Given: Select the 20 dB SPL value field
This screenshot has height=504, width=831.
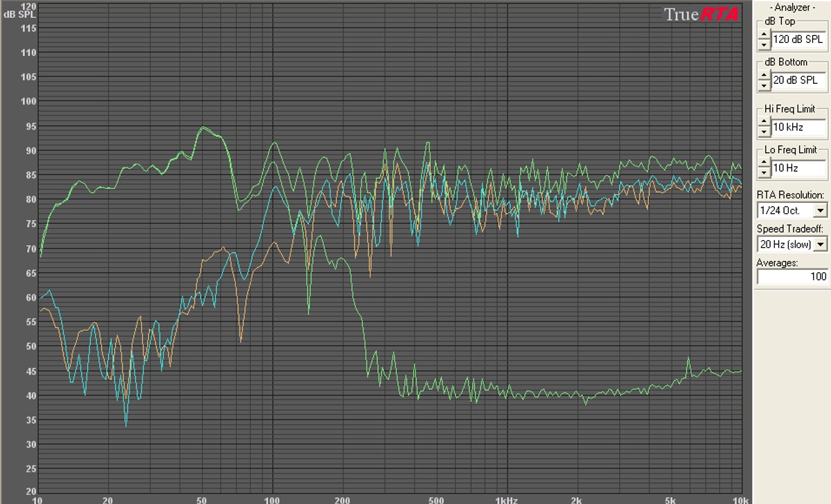Looking at the screenshot, I should tap(797, 80).
